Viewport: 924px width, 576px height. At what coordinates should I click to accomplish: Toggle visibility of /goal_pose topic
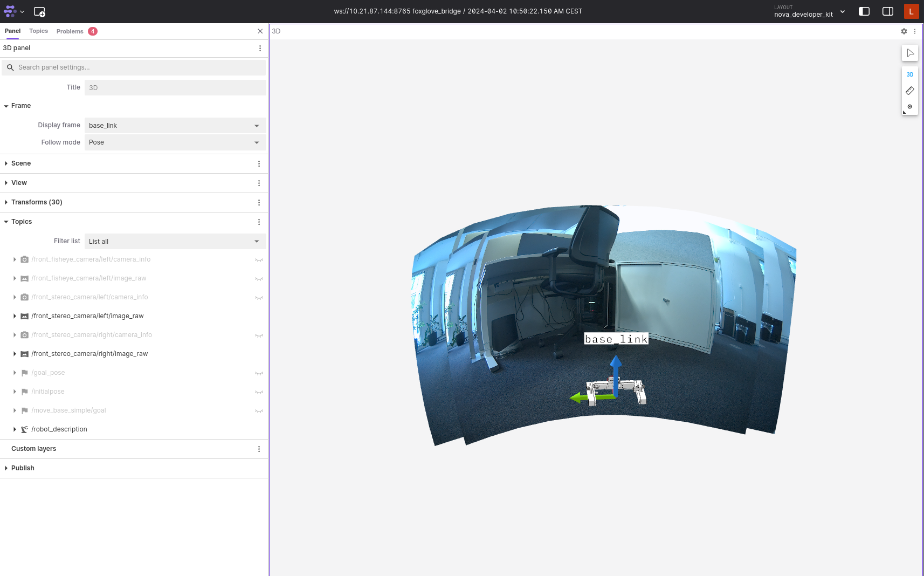[259, 373]
